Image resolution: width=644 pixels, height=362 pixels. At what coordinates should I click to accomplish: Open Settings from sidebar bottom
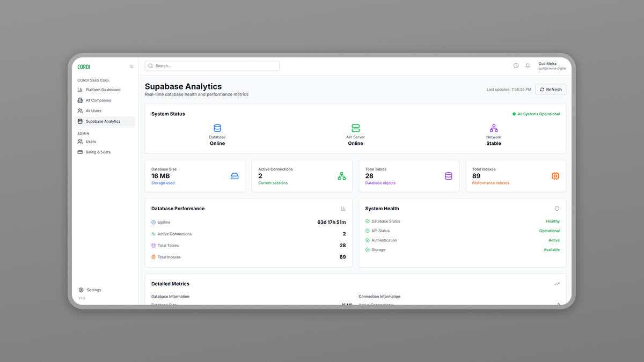[93, 290]
